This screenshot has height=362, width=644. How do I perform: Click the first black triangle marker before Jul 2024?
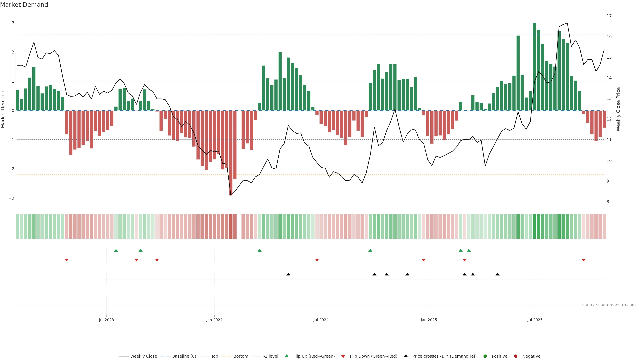click(x=288, y=274)
